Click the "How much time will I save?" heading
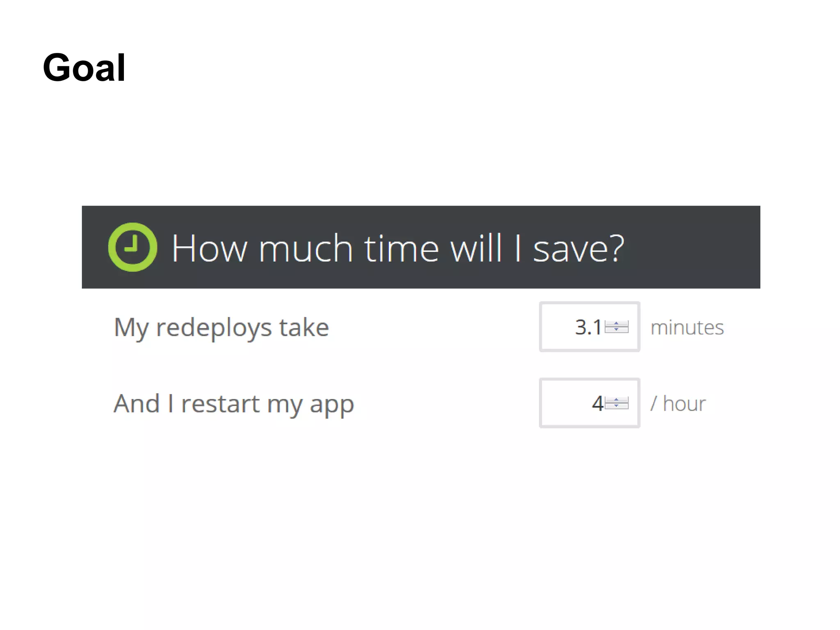This screenshot has width=840, height=630. pos(397,248)
